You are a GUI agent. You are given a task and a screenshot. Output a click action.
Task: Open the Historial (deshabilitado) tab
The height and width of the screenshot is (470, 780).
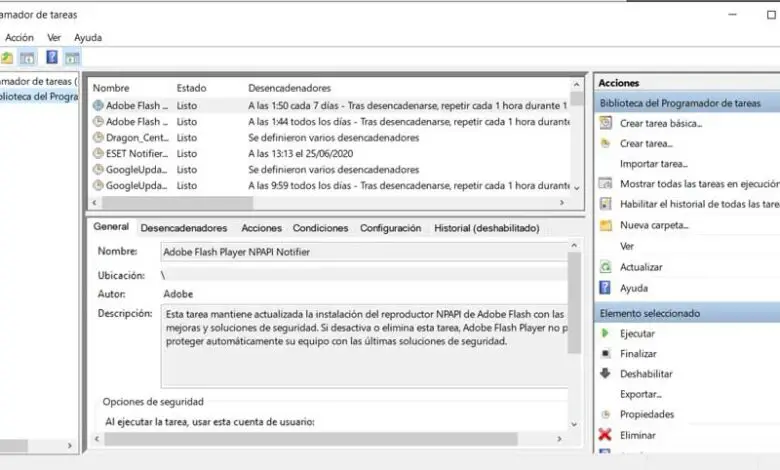pyautogui.click(x=487, y=228)
